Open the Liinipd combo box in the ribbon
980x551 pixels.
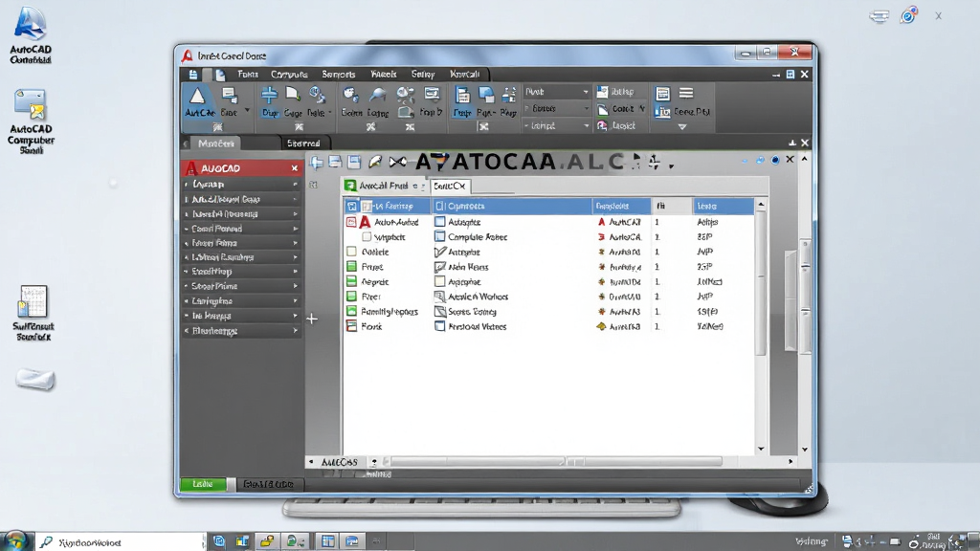click(x=557, y=125)
